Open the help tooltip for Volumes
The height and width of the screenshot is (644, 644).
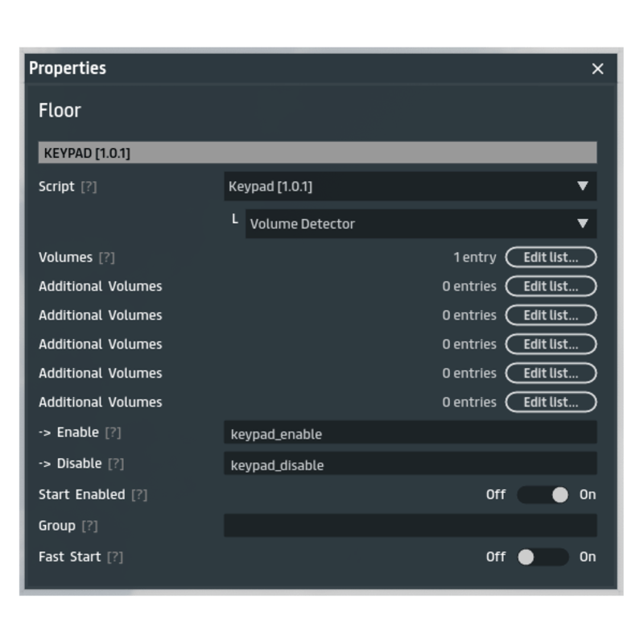(x=106, y=258)
